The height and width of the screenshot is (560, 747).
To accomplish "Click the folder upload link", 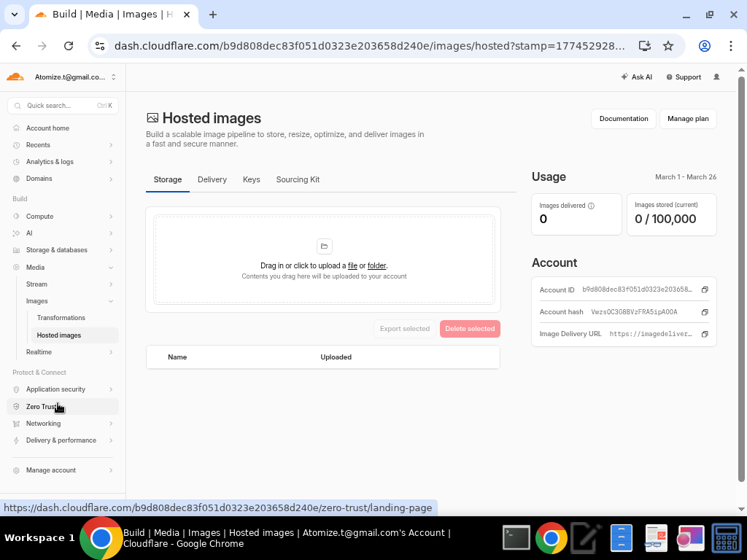I will pos(376,265).
